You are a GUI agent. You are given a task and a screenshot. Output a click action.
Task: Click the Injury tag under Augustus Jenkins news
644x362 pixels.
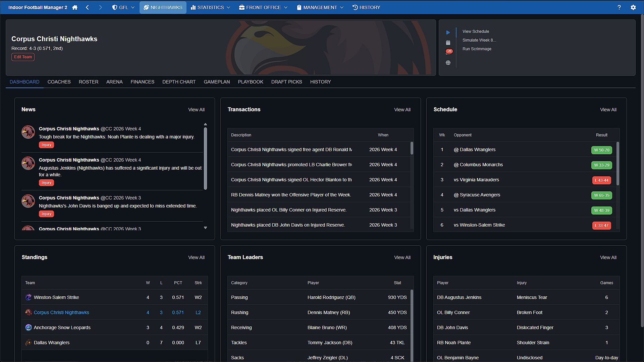pos(46,183)
